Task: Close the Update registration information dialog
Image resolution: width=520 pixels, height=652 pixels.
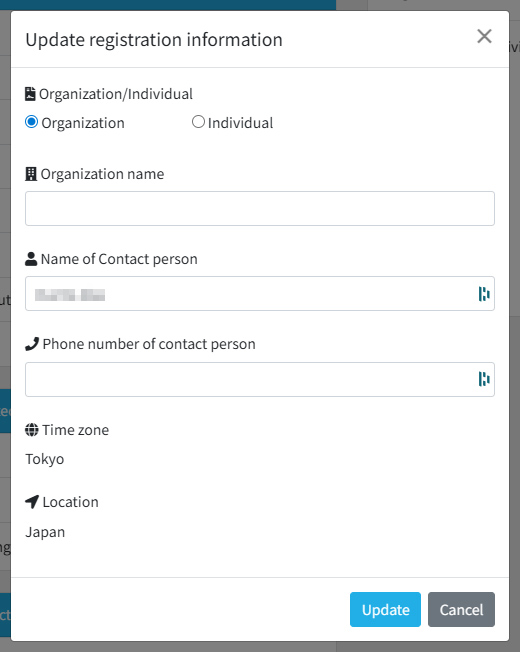Action: (x=484, y=36)
